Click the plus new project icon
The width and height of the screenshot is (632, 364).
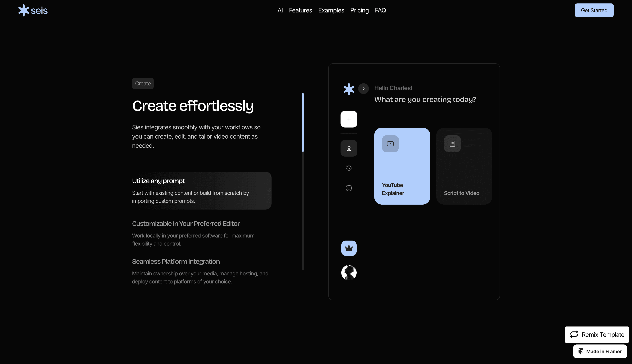click(x=349, y=119)
